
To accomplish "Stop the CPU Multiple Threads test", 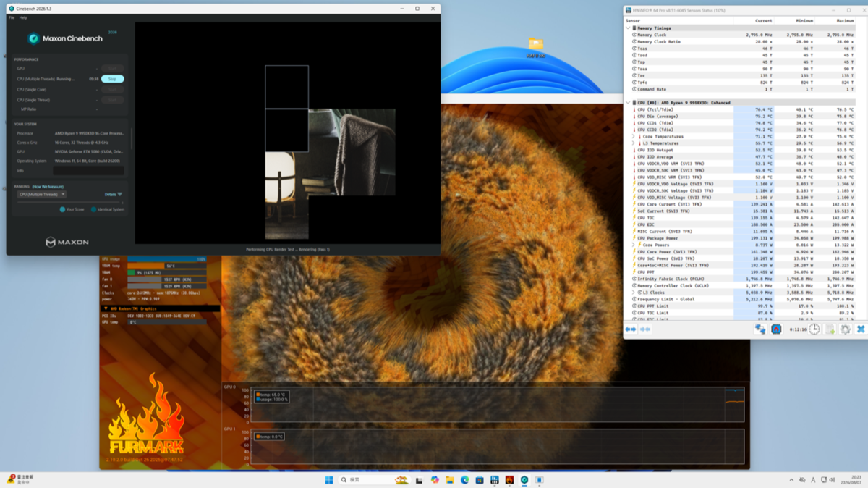I will [x=112, y=79].
